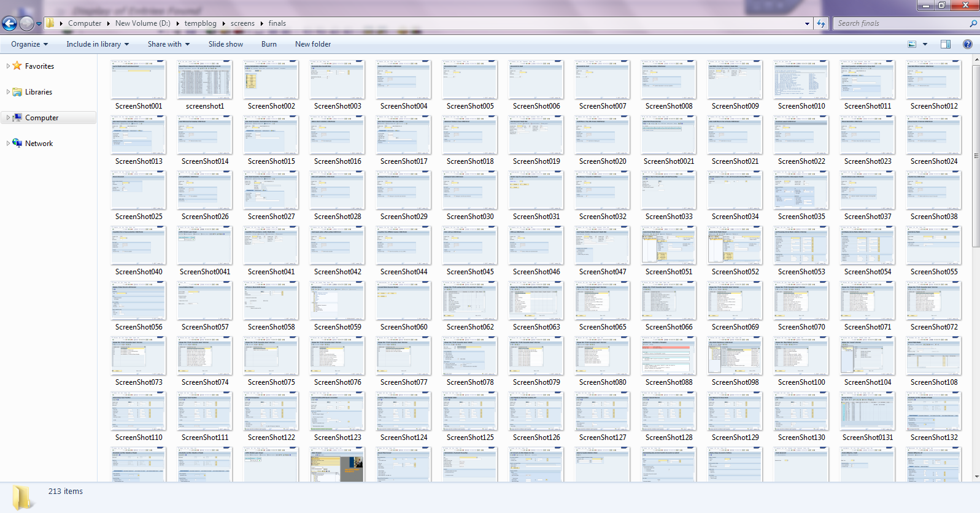Screen dimensions: 980x513
Task: Select ScreenShot052 thumbnail
Action: pyautogui.click(x=735, y=245)
